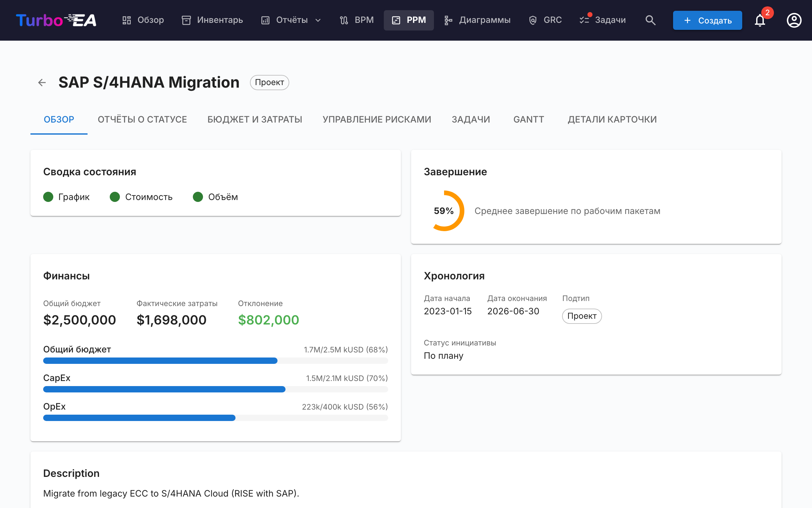812x508 pixels.
Task: Click the Проект subtype chip in Хронология
Action: click(x=582, y=316)
